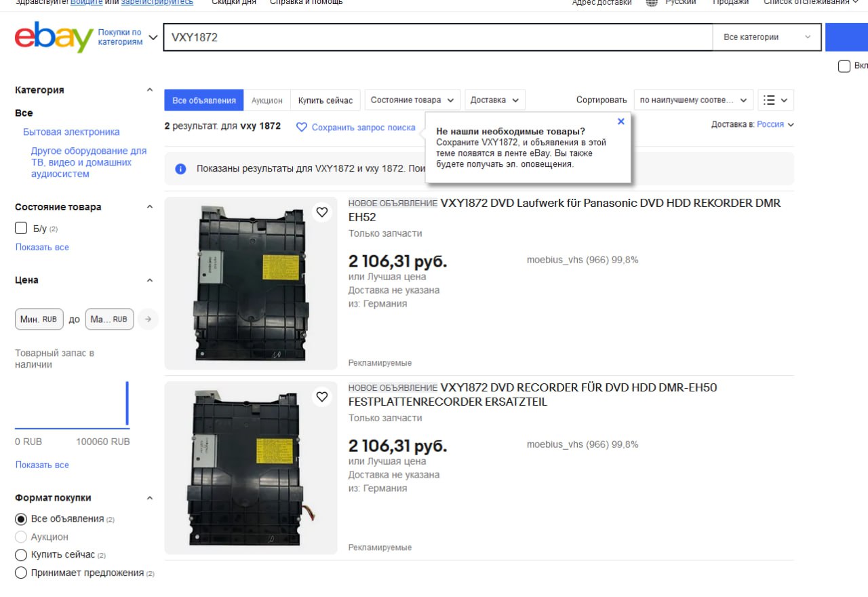Select the Купить сейчас radio option

[x=21, y=554]
